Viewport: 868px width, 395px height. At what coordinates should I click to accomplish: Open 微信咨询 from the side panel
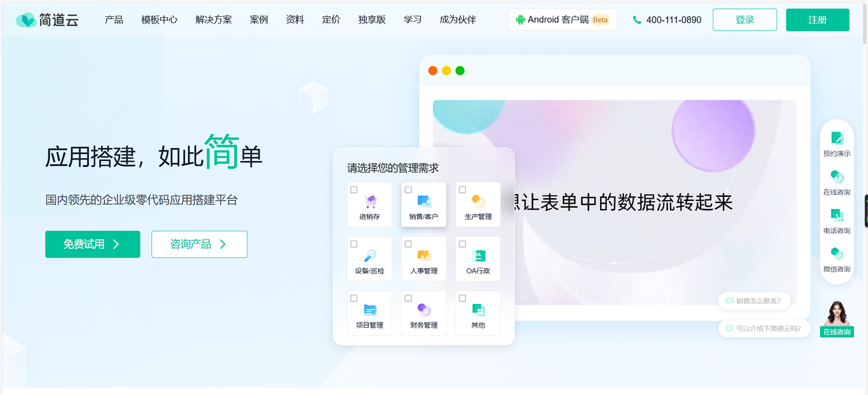(837, 259)
